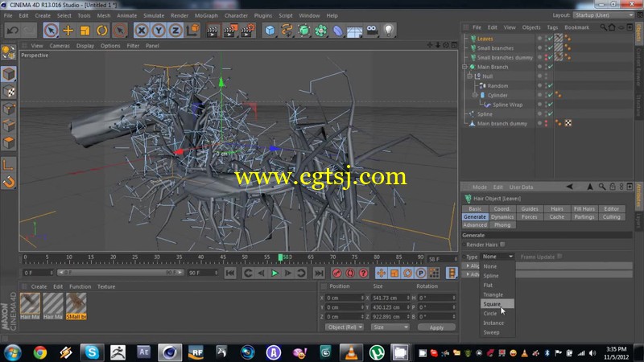
Task: Toggle Small branches dummy visibility dots
Action: coord(546,57)
